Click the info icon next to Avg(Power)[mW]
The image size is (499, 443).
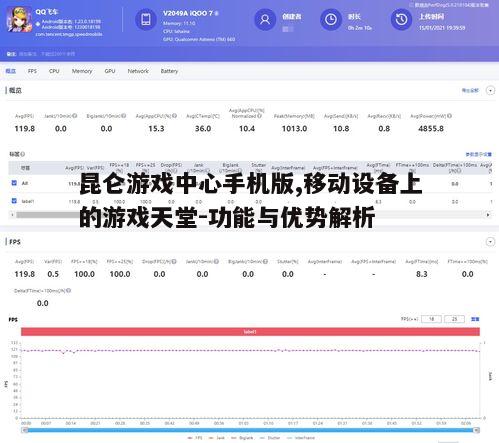click(449, 116)
